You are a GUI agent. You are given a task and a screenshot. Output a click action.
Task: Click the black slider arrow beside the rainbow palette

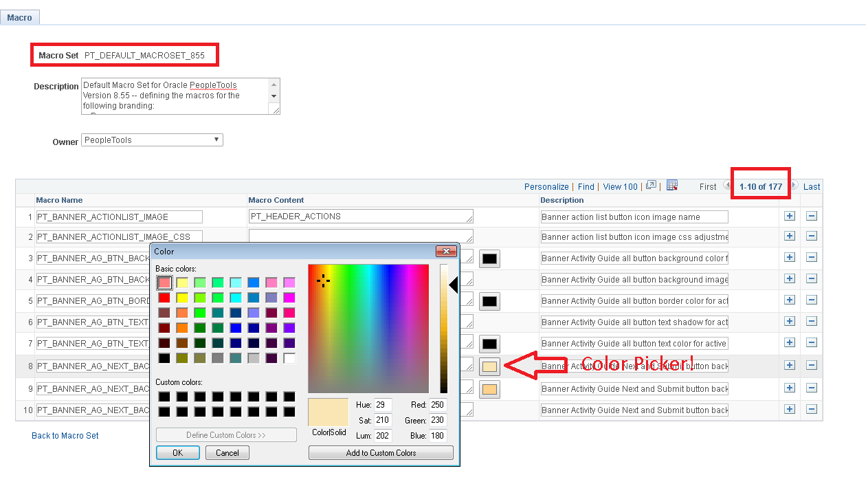point(453,285)
